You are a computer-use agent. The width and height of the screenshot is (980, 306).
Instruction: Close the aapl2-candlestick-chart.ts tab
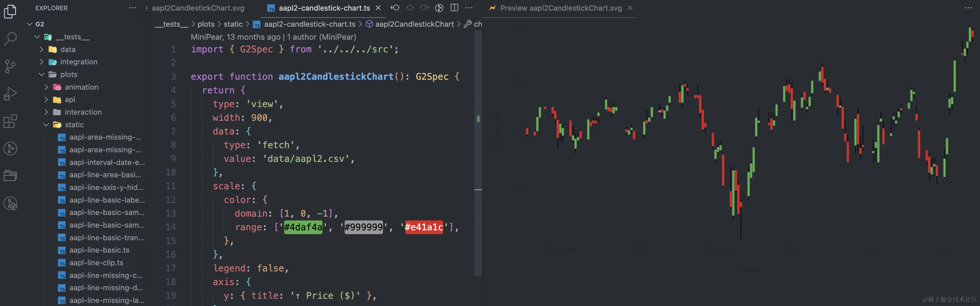[x=378, y=8]
